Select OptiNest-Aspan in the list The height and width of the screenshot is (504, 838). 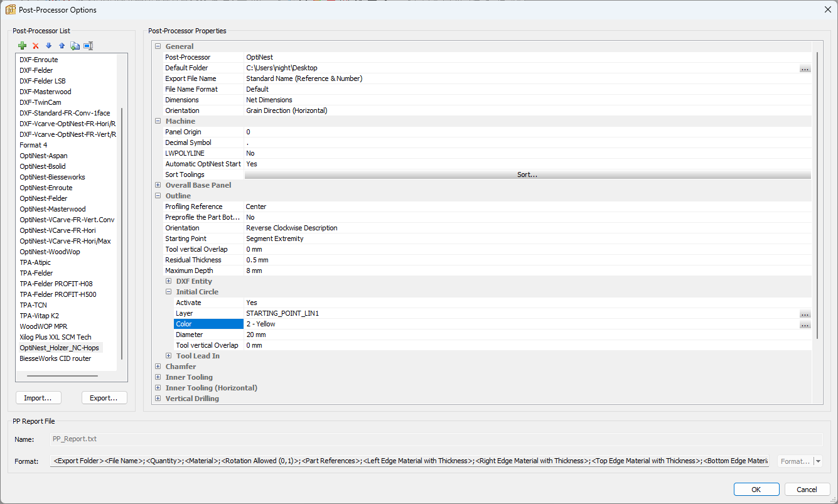43,156
